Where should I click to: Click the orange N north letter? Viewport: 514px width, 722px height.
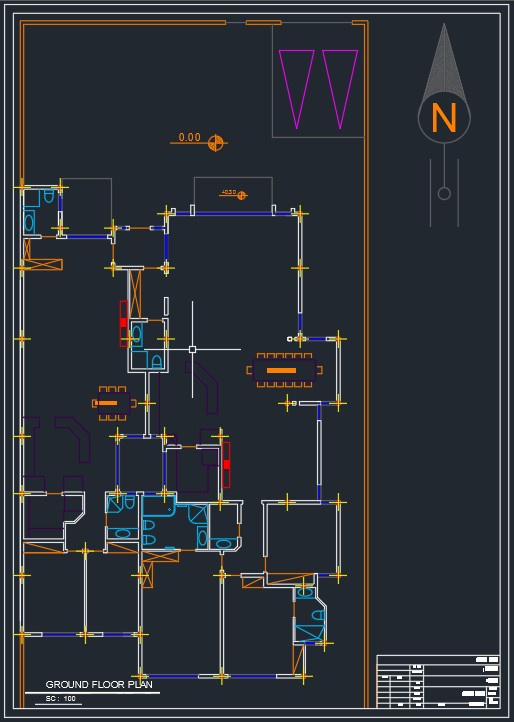(444, 117)
